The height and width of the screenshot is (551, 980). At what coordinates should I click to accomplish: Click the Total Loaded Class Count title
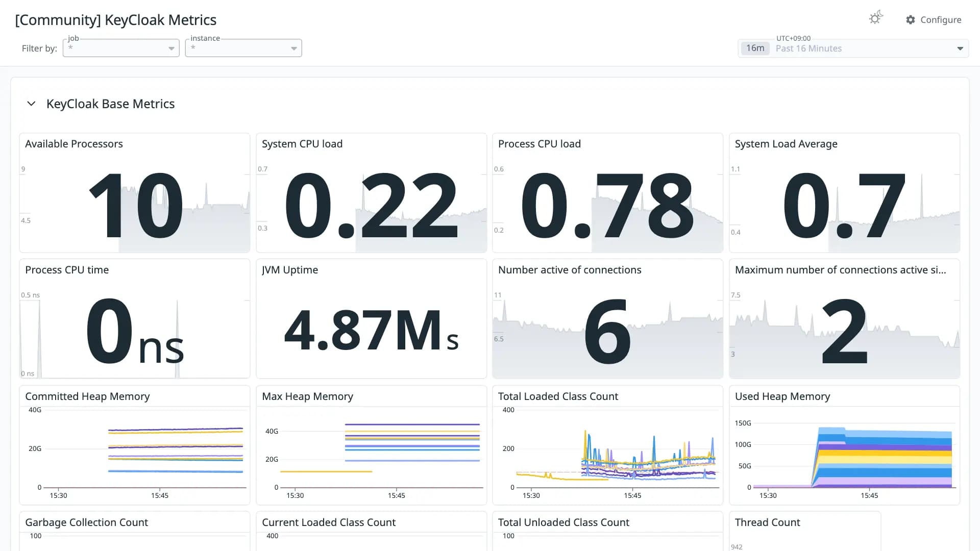[x=558, y=396]
